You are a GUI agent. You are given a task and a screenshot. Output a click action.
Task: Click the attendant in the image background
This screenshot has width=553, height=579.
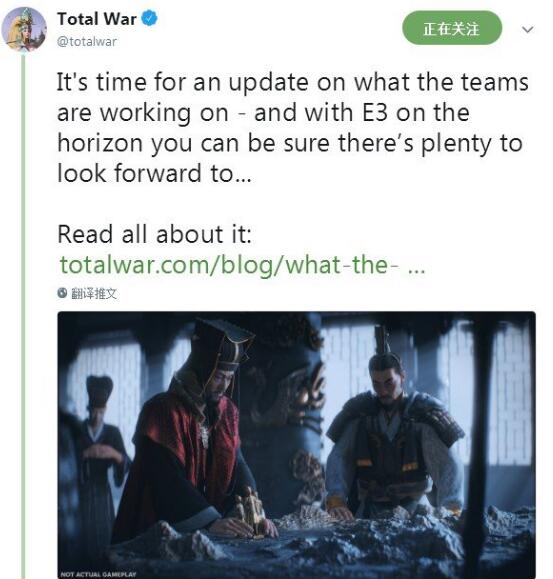point(98,443)
